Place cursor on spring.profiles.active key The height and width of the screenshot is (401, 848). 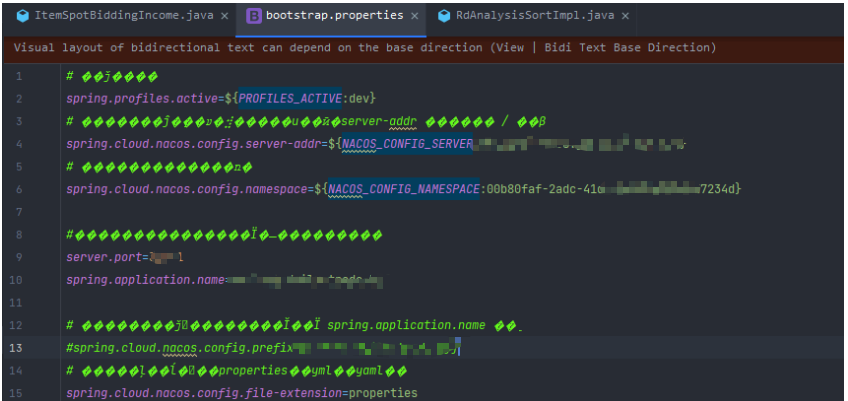[142, 99]
